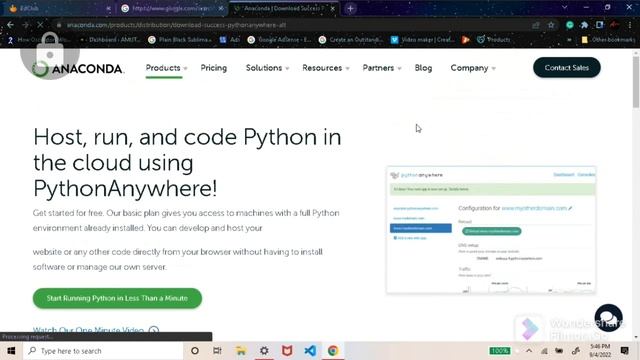Screen dimensions: 640x360
Task: Open Chrome's three-dot menu
Action: [630, 25]
